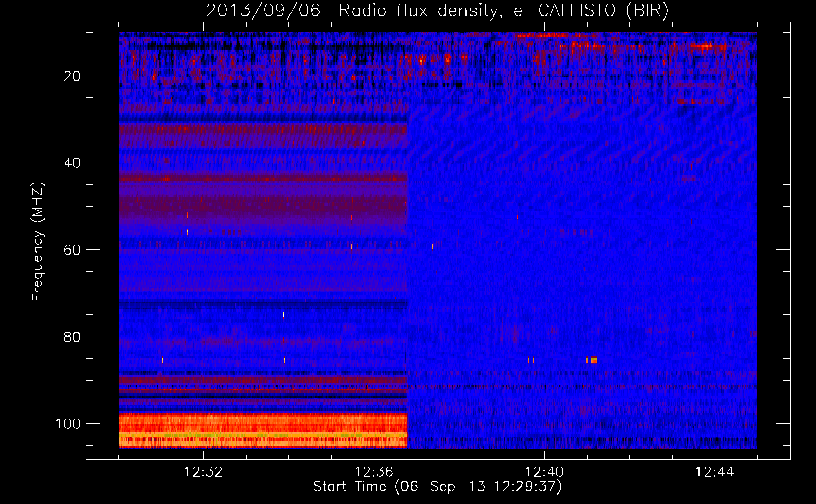The image size is (816, 504).
Task: Click the 60 frequency tick label
Action: 73,250
